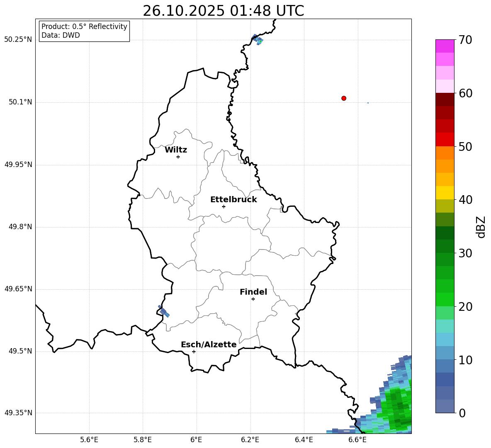Select the Ettelbruck city label
The image size is (491, 448).
[233, 200]
